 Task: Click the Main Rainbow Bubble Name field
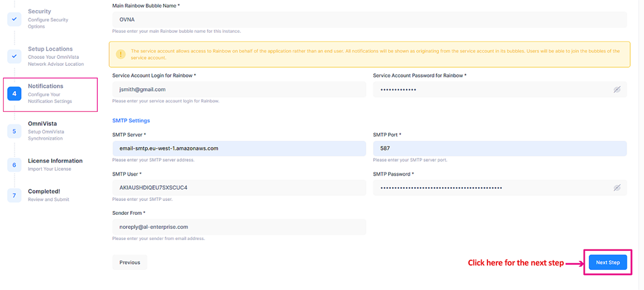point(369,20)
